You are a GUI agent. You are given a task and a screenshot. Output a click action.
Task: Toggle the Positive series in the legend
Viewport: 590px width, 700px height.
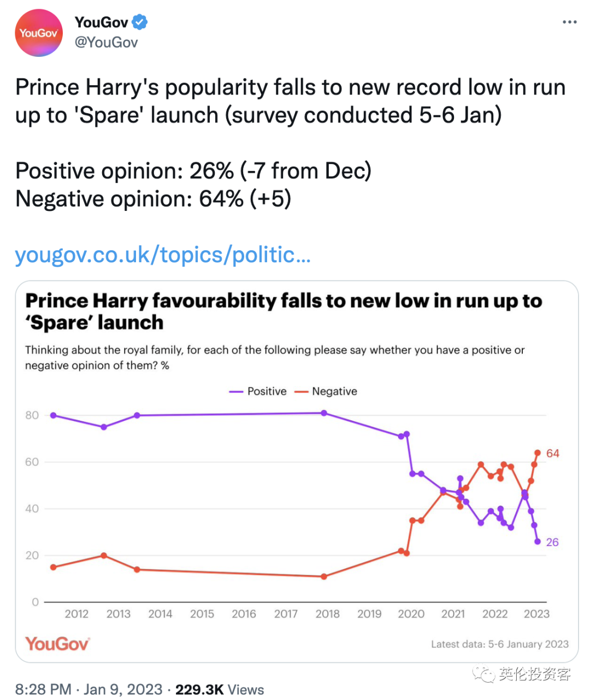coord(258,391)
